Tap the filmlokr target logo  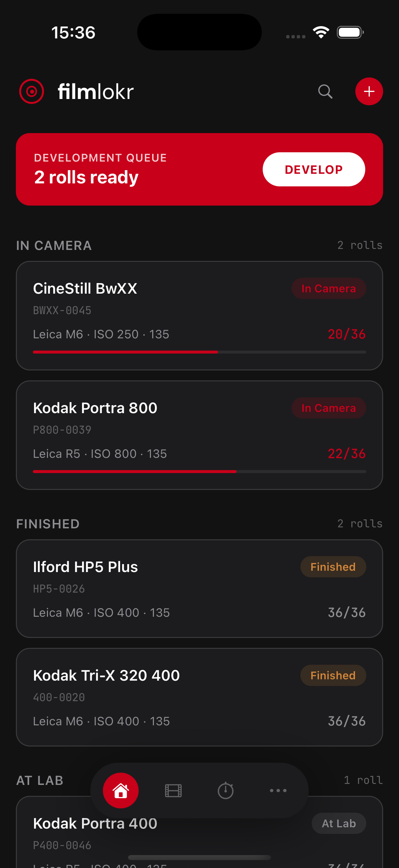(31, 91)
